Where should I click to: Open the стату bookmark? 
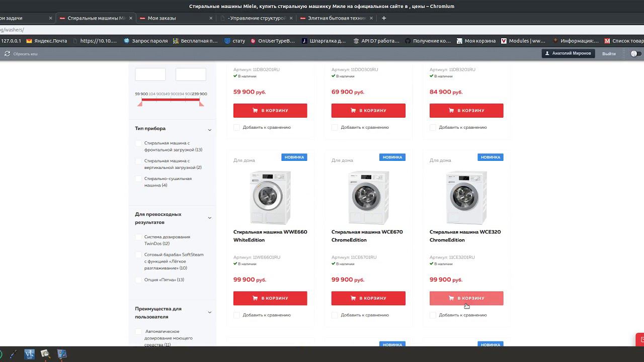coord(235,41)
